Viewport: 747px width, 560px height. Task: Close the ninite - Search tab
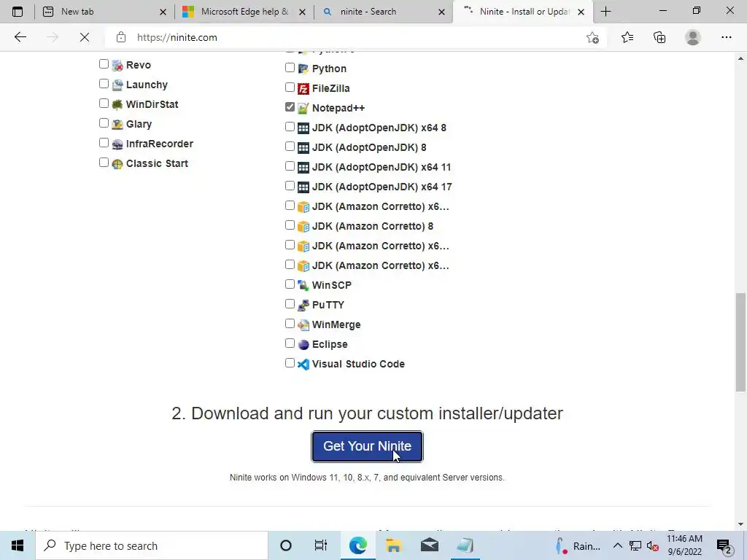(441, 12)
